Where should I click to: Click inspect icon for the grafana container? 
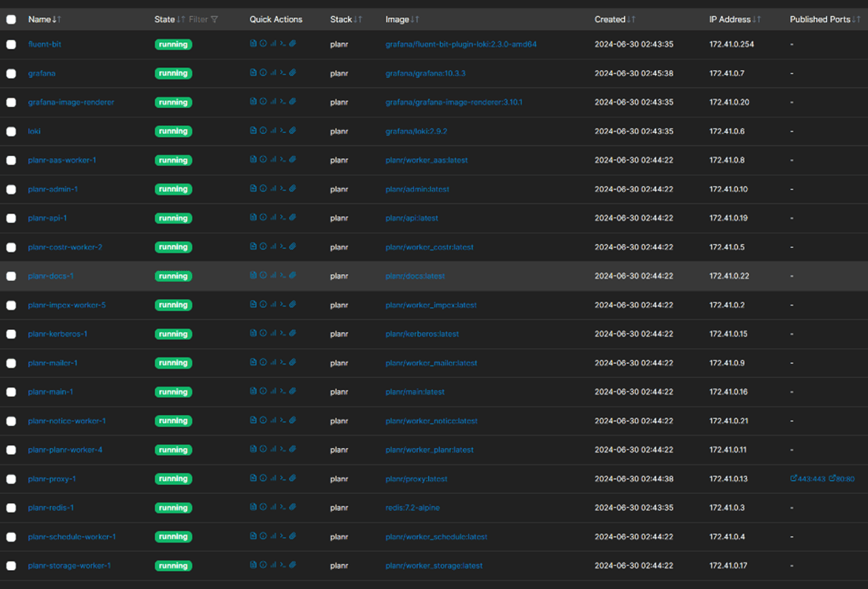[263, 73]
